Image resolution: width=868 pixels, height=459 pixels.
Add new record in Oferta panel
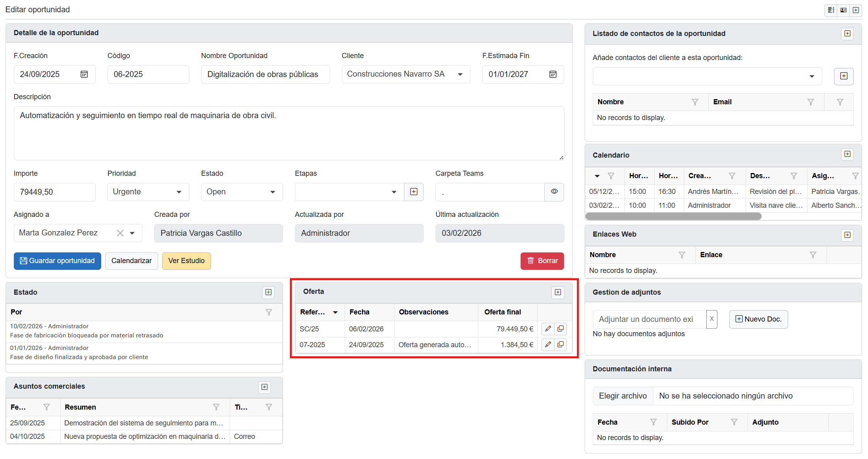tap(558, 292)
